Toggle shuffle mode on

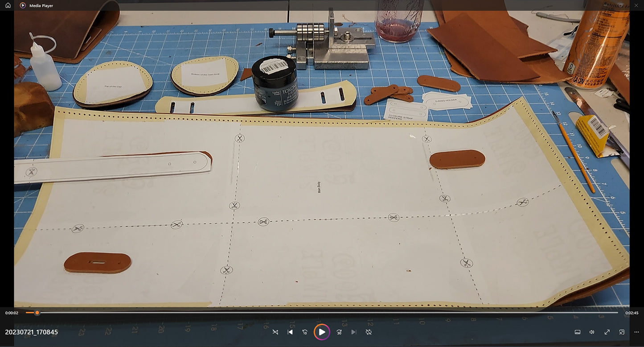tap(275, 332)
